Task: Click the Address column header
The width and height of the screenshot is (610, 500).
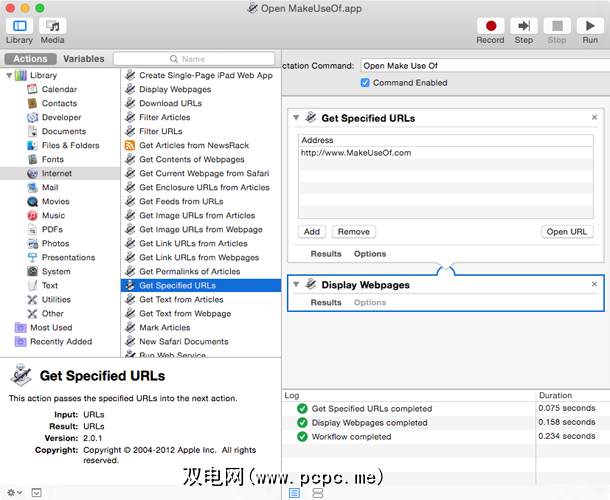Action: [446, 140]
